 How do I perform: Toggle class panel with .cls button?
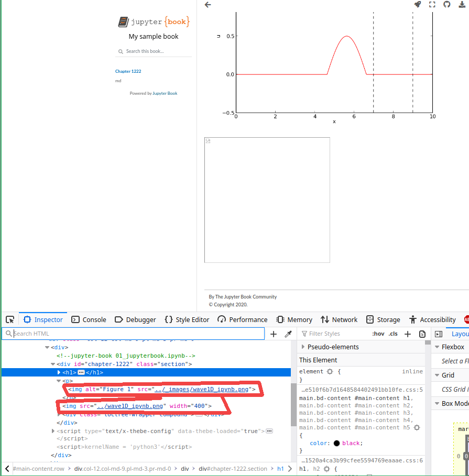click(393, 333)
